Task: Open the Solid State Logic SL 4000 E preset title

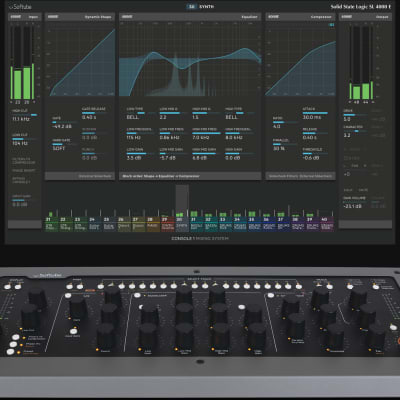Action: 361,6
